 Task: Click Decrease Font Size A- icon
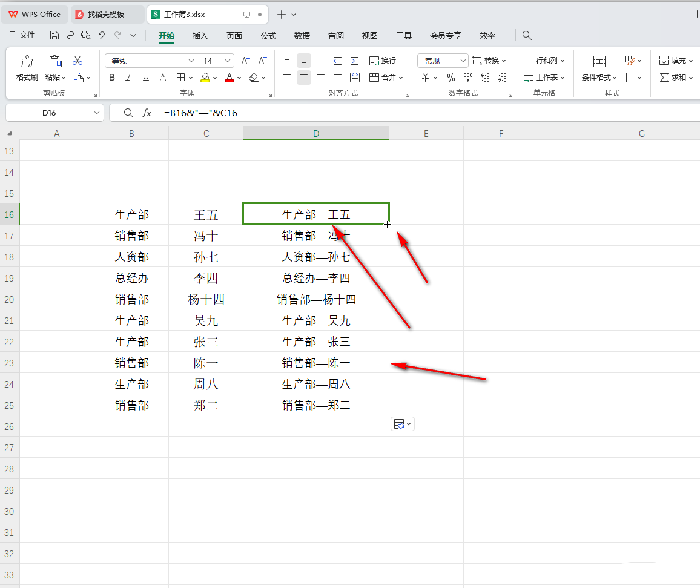coord(263,61)
